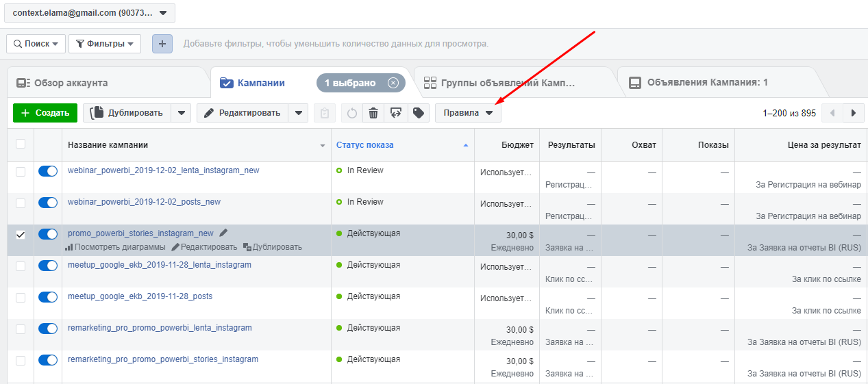868x384 pixels.
Task: Click the circular revert arrow icon in toolbar
Action: coord(351,113)
